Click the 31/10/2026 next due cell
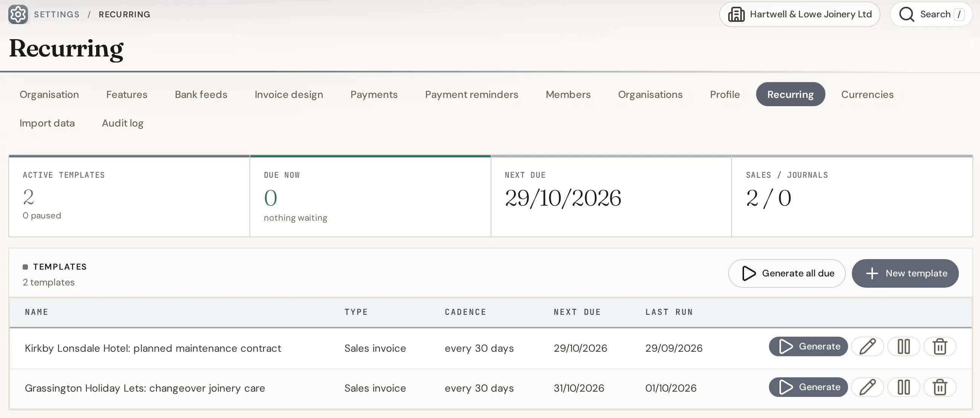The image size is (980, 418). pos(579,388)
